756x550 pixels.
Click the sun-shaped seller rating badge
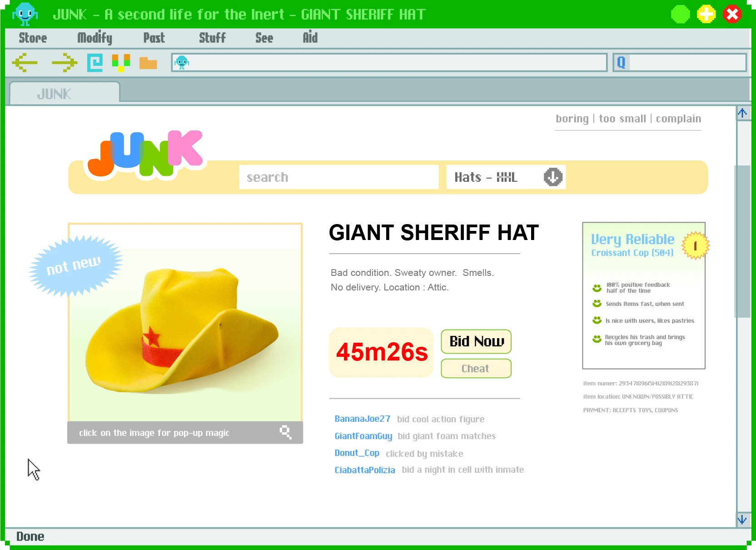tap(695, 246)
